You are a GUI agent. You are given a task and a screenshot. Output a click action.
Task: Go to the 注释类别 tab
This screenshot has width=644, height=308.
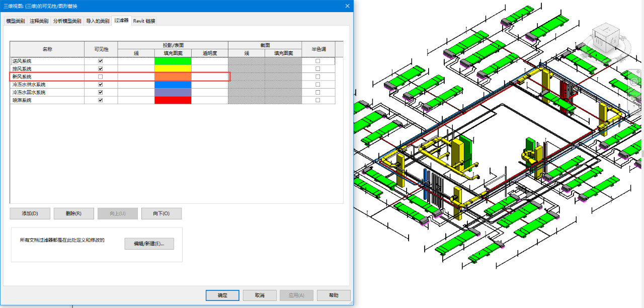click(39, 21)
